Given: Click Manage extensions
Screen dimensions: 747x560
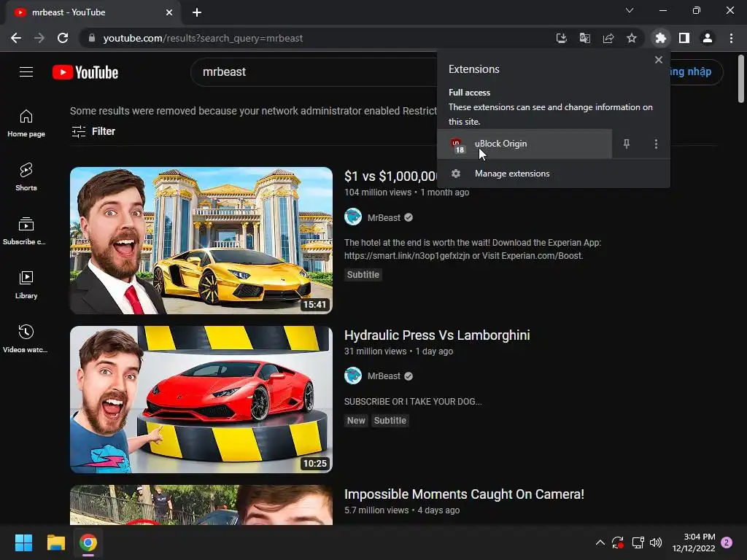Looking at the screenshot, I should (554, 174).
